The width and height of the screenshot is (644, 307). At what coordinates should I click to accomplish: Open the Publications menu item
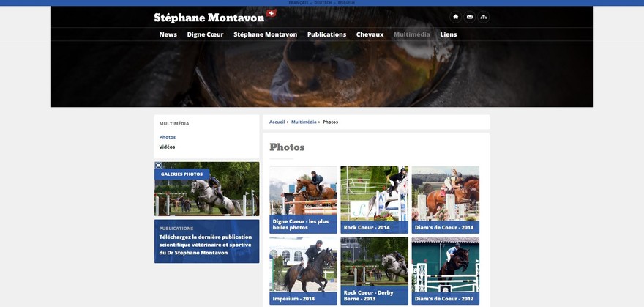(x=326, y=34)
